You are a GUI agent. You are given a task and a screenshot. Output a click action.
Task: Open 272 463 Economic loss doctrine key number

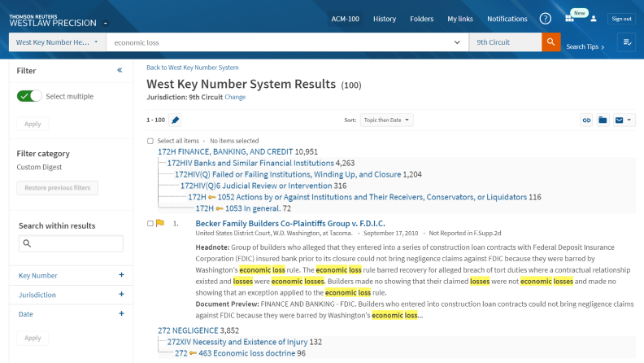coord(235,353)
